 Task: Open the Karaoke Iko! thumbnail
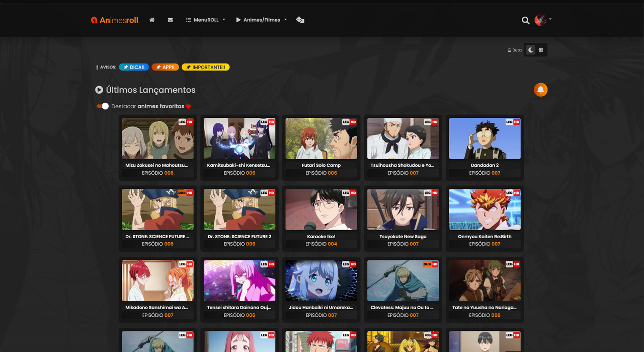[x=321, y=209]
